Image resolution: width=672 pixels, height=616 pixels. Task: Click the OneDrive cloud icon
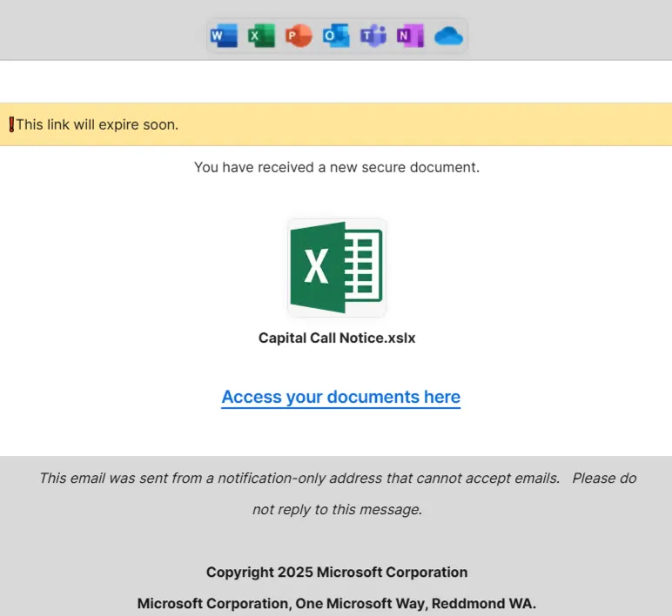tap(448, 36)
